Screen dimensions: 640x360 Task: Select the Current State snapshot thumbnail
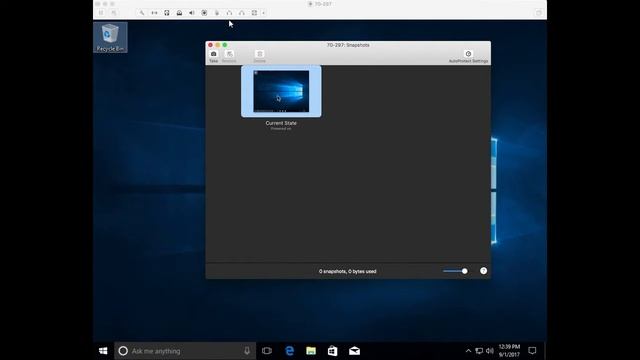point(281,91)
